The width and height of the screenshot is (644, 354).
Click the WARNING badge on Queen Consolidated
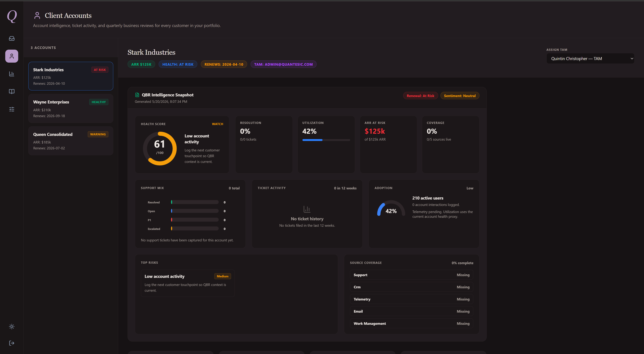click(98, 134)
